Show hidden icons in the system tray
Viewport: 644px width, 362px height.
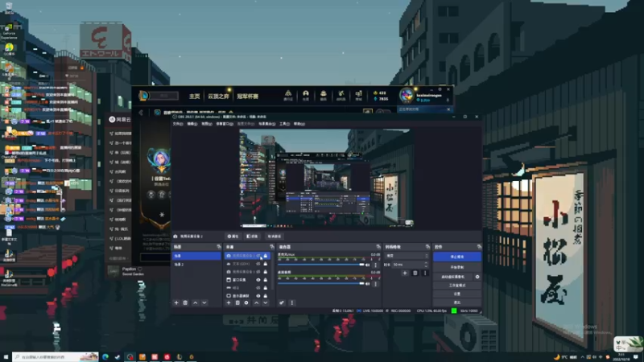click(x=582, y=357)
